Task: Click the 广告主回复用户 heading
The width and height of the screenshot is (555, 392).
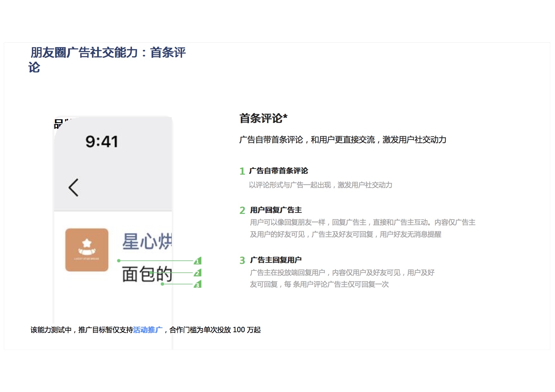Action: click(x=276, y=260)
